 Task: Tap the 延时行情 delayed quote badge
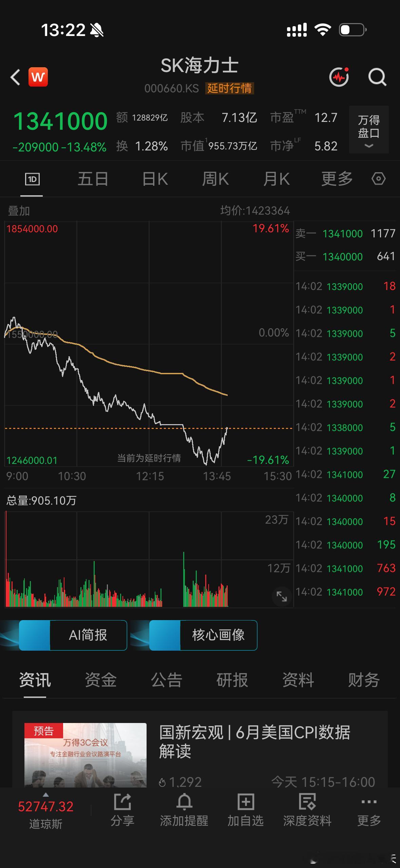pyautogui.click(x=230, y=88)
